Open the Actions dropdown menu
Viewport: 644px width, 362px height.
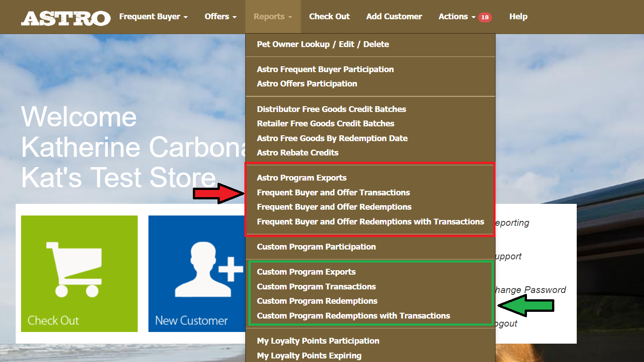click(457, 17)
